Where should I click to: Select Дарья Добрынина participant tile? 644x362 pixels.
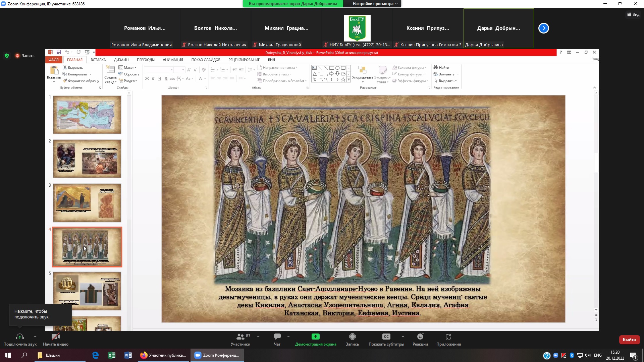498,28
